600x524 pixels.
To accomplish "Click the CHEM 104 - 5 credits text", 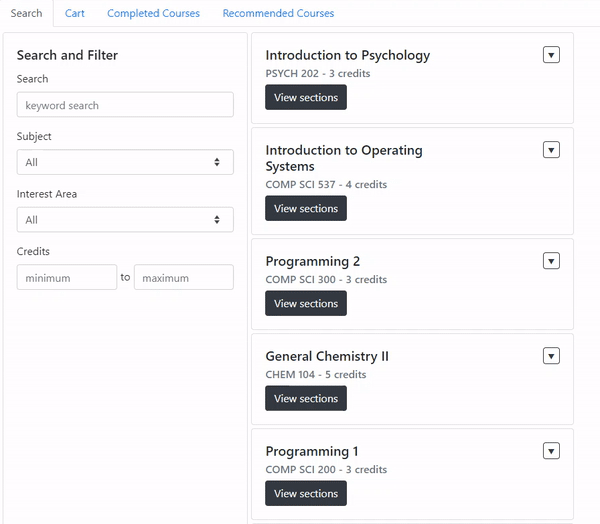I will 316,374.
